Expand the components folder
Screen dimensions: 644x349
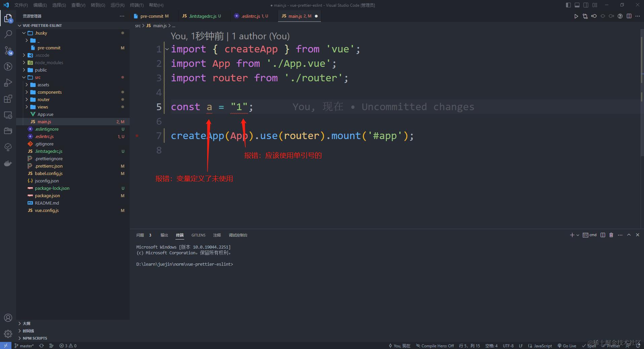tap(27, 92)
